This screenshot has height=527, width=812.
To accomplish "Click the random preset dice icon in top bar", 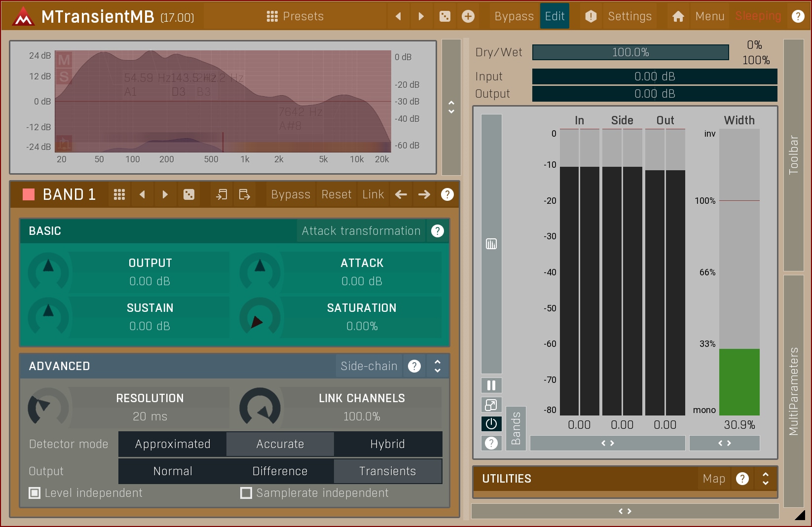I will 444,16.
